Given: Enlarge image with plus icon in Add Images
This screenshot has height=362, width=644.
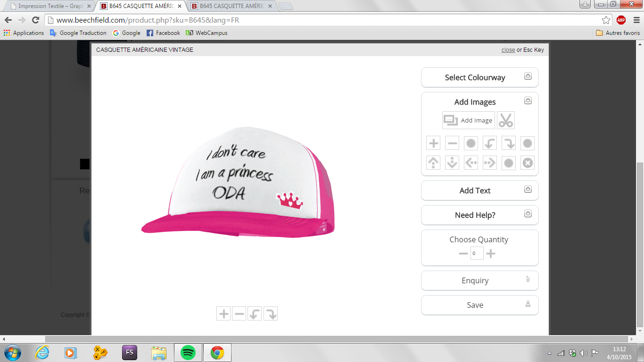Looking at the screenshot, I should (433, 143).
